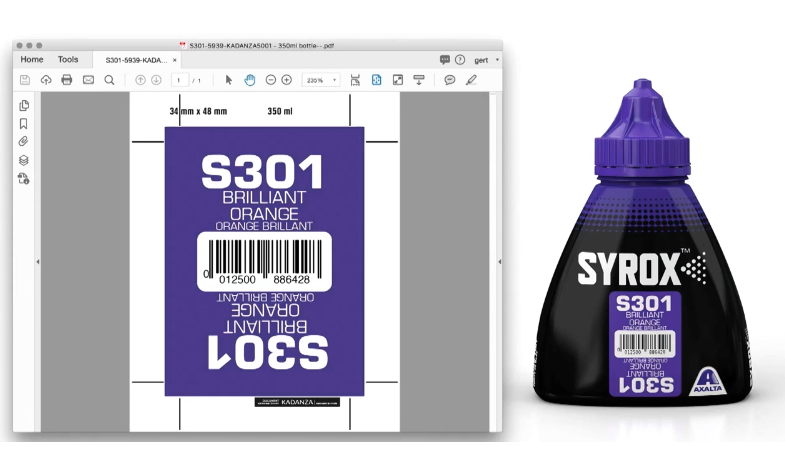
Task: Open the page thumbnails panel icon
Action: click(x=24, y=106)
